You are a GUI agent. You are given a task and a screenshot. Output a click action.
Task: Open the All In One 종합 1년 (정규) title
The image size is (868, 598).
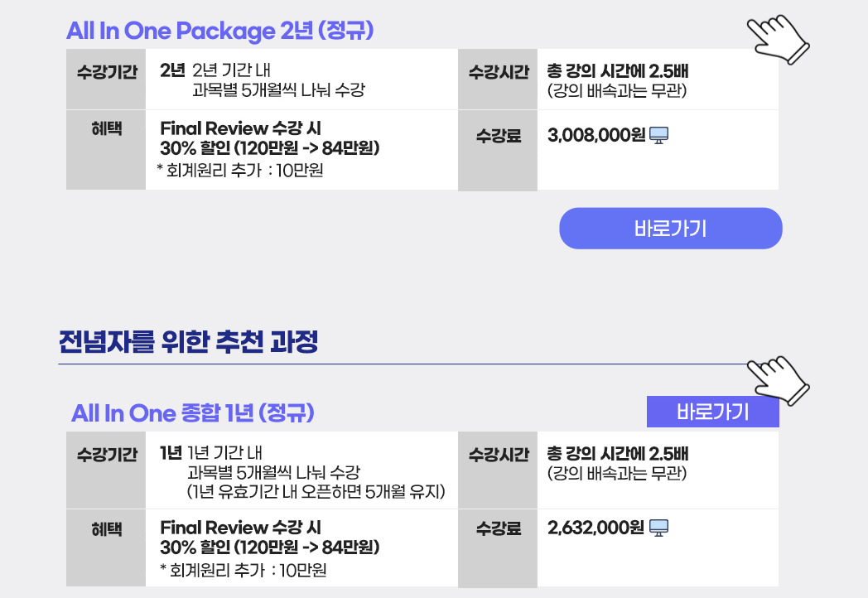[193, 413]
